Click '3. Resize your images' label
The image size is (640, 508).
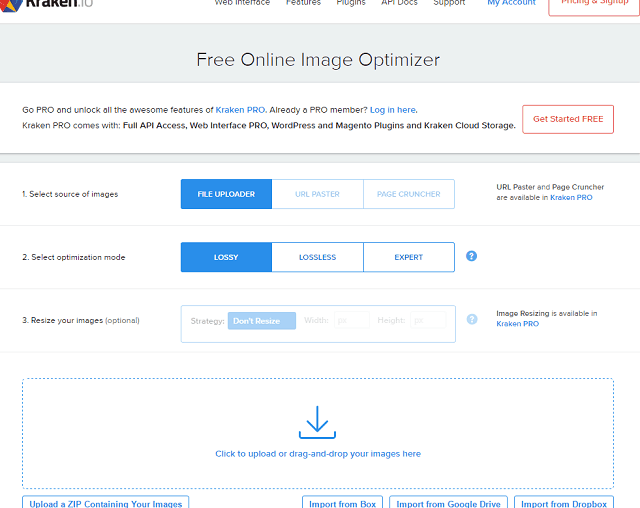click(x=81, y=320)
